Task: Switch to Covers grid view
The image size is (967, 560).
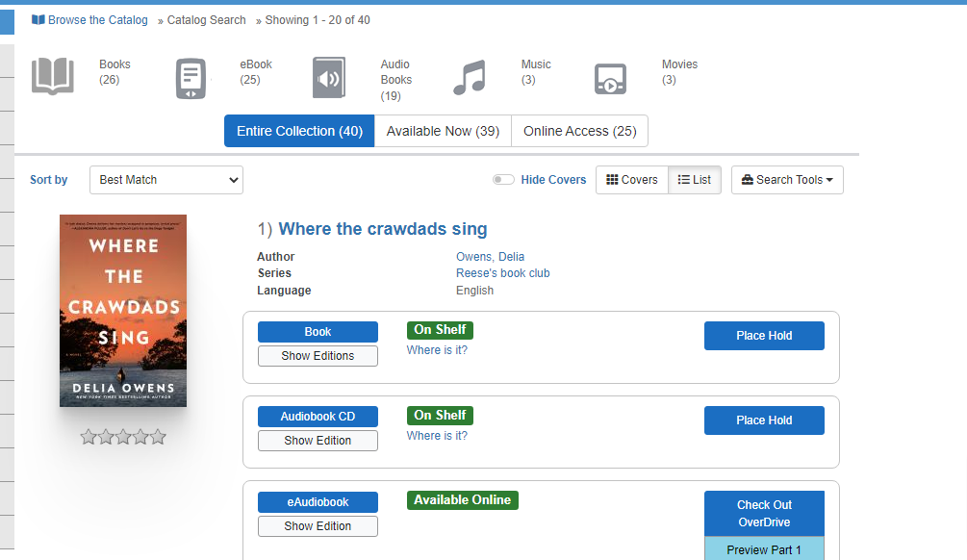Action: coord(632,180)
